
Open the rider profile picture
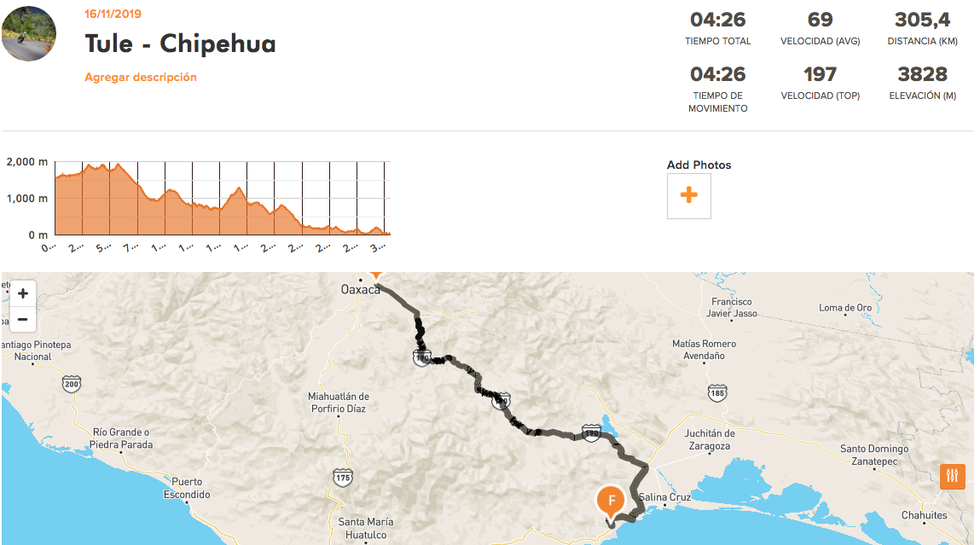point(29,34)
